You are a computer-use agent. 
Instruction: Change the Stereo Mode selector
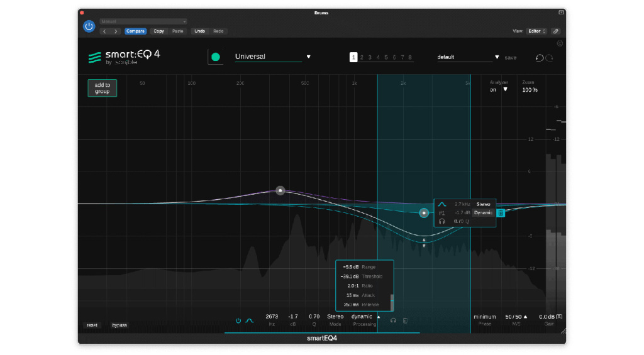click(335, 317)
